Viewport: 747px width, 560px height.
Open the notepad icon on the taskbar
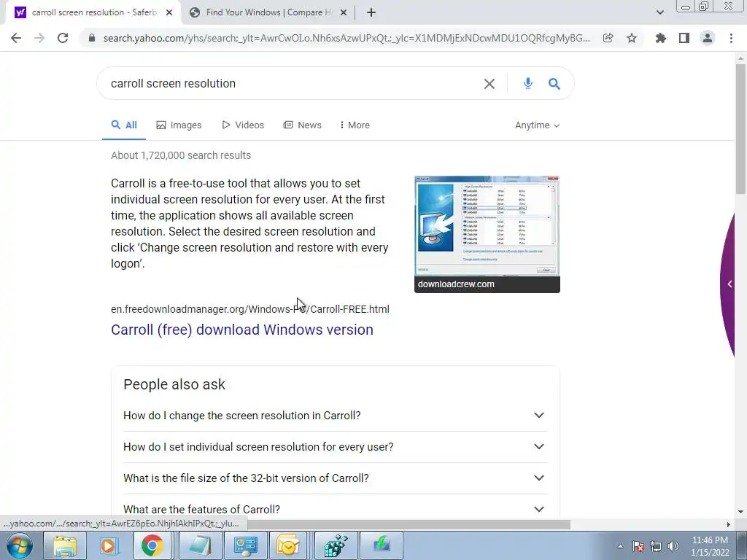[x=200, y=545]
